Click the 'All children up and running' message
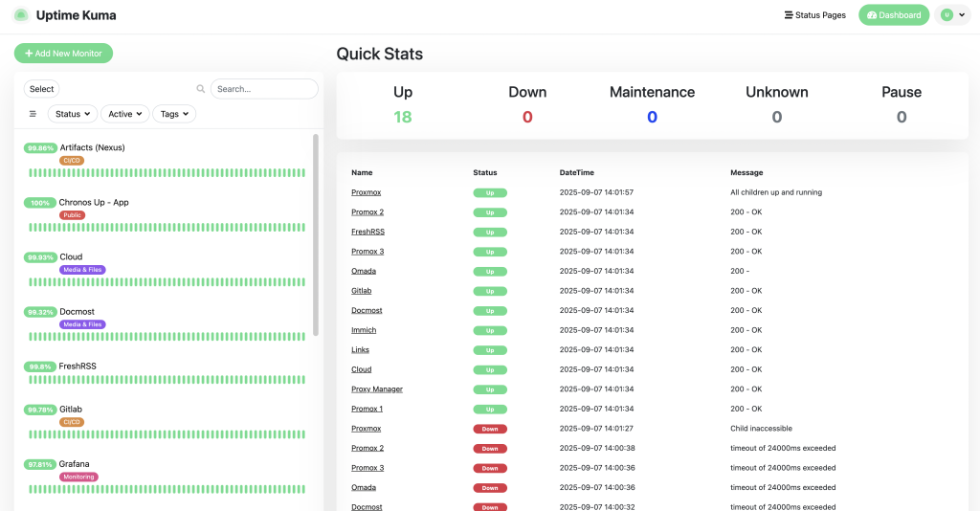This screenshot has height=511, width=980. coord(776,192)
